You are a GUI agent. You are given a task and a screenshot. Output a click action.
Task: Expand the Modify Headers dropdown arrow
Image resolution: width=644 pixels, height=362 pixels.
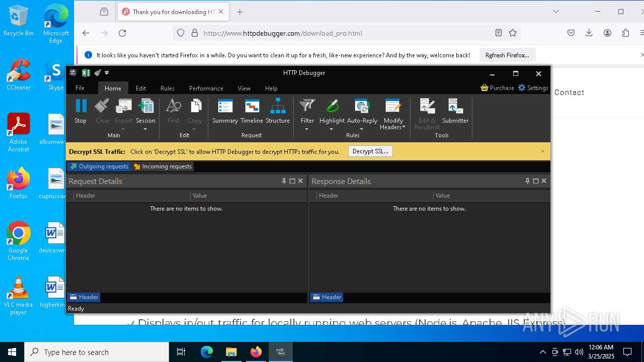point(404,127)
